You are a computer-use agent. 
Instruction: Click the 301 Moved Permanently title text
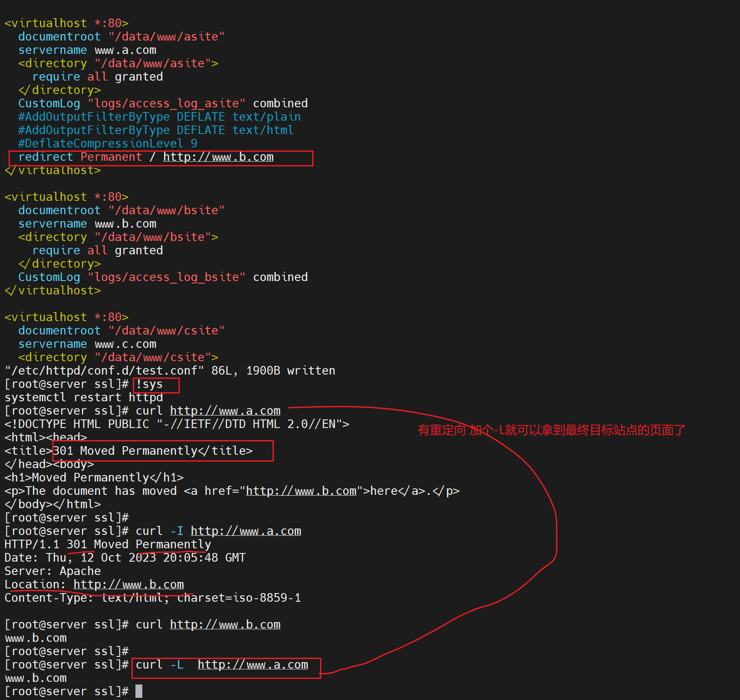click(x=153, y=451)
